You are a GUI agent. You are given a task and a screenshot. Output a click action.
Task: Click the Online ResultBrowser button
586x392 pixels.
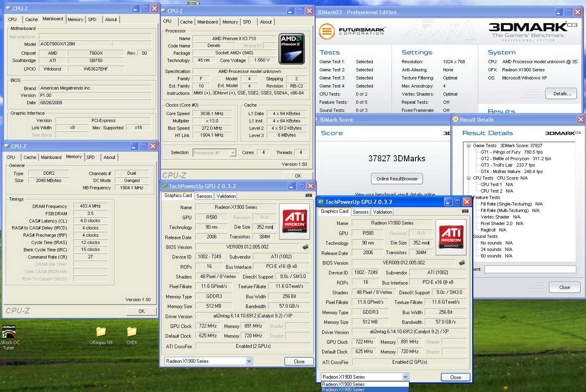397,178
